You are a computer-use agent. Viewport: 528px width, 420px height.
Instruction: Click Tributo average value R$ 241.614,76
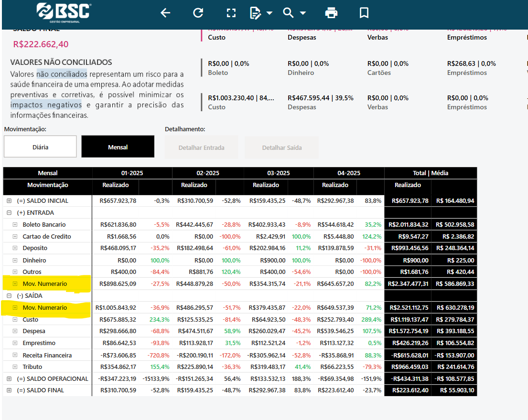(x=455, y=367)
